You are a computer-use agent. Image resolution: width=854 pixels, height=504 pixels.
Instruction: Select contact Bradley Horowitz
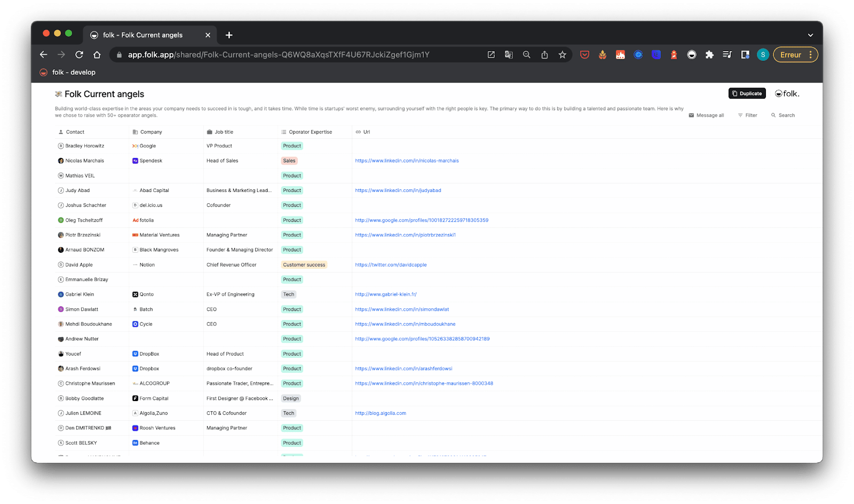click(x=85, y=146)
